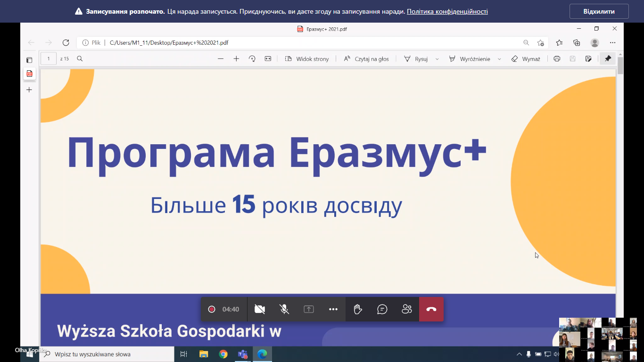This screenshot has height=362, width=644.
Task: Reload the PDF with the refresh icon
Action: pos(66,42)
